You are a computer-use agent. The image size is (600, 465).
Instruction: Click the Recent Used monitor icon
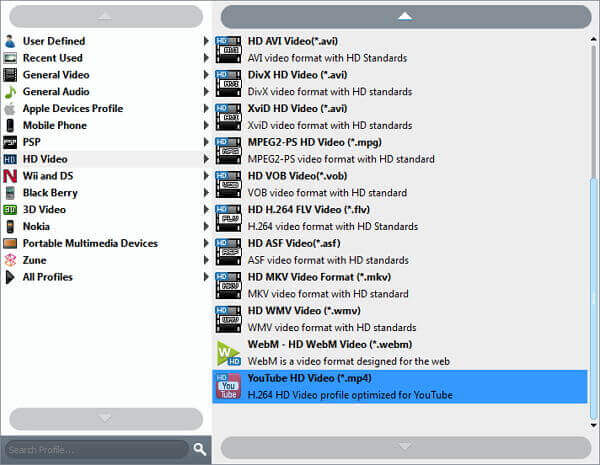coord(10,58)
